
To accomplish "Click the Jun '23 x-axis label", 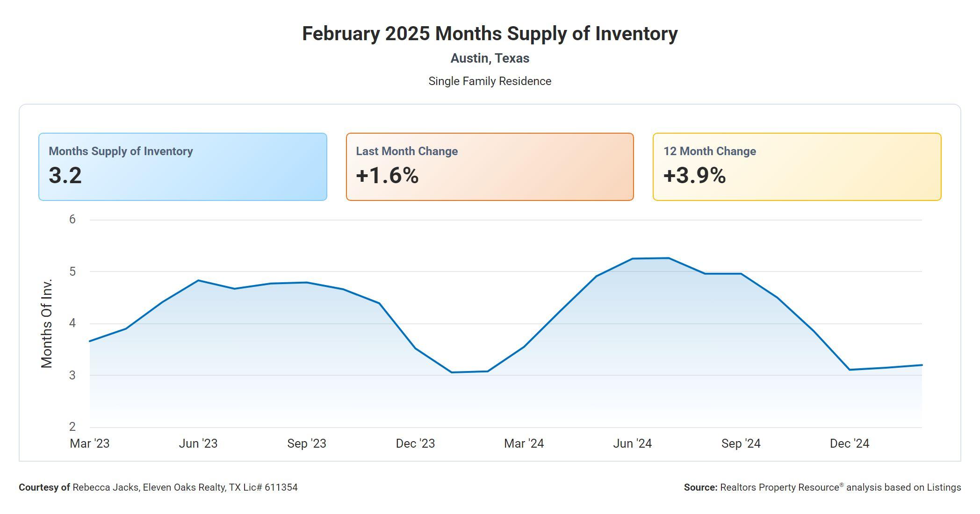I will (x=198, y=443).
